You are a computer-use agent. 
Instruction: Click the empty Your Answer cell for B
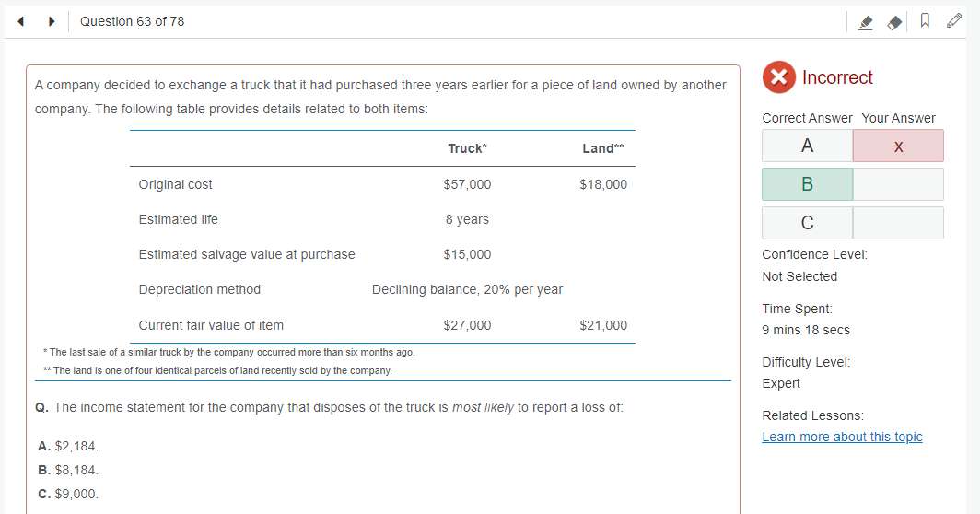[x=898, y=184]
